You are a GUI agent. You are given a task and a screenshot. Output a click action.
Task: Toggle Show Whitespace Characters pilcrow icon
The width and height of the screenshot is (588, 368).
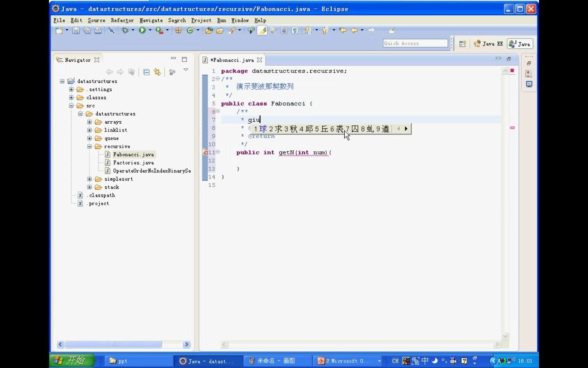(x=295, y=31)
